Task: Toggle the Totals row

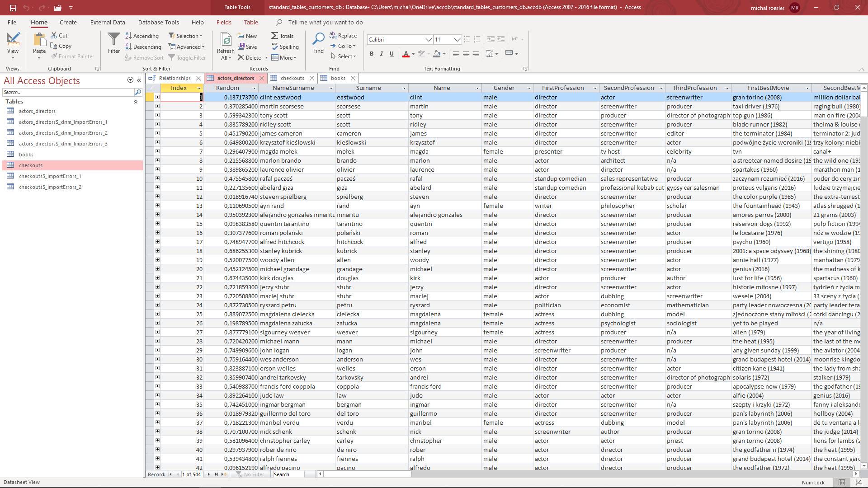Action: click(282, 36)
